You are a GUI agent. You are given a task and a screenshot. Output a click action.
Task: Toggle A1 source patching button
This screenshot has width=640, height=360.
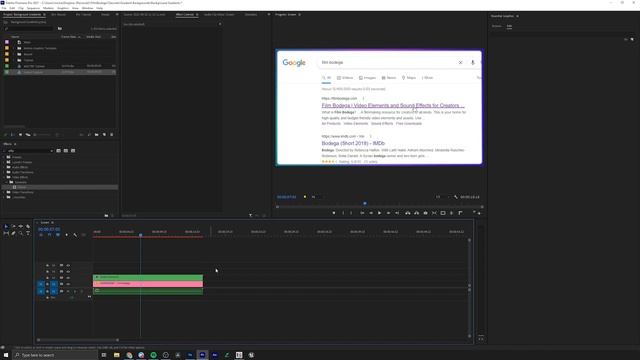(x=41, y=291)
